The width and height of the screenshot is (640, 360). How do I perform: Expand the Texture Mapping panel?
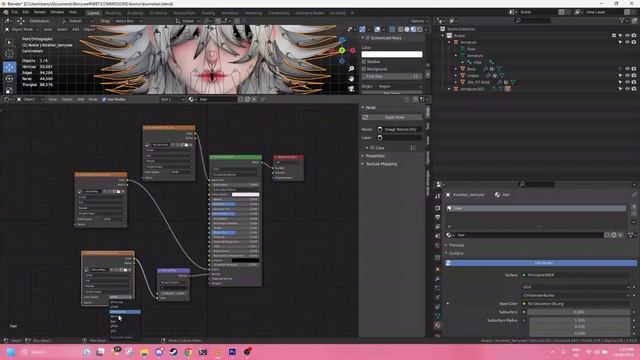[381, 164]
